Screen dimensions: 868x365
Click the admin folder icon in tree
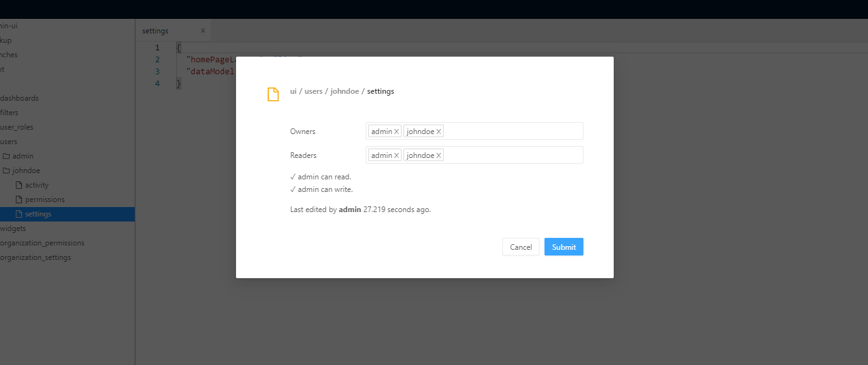[x=6, y=156]
